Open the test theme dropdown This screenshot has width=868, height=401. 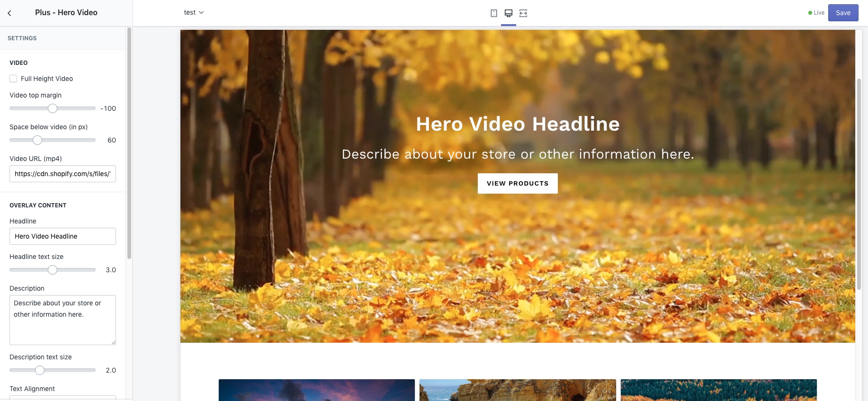pos(194,13)
